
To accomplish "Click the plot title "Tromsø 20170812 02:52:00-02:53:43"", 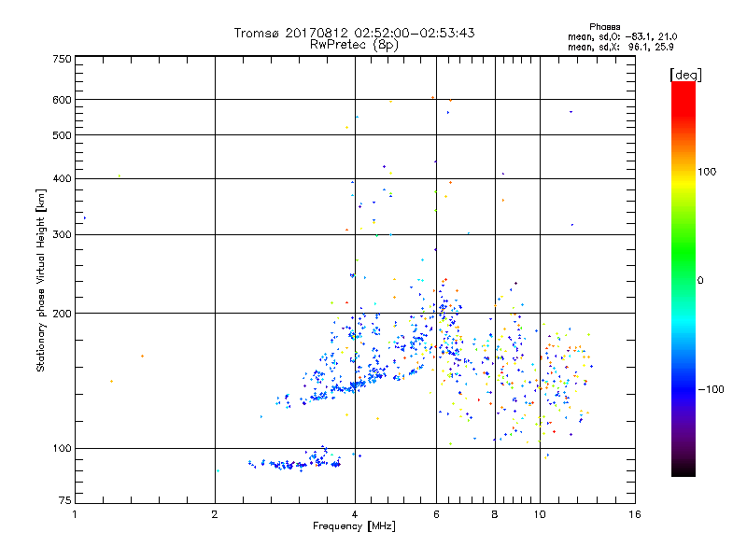I will click(x=354, y=33).
